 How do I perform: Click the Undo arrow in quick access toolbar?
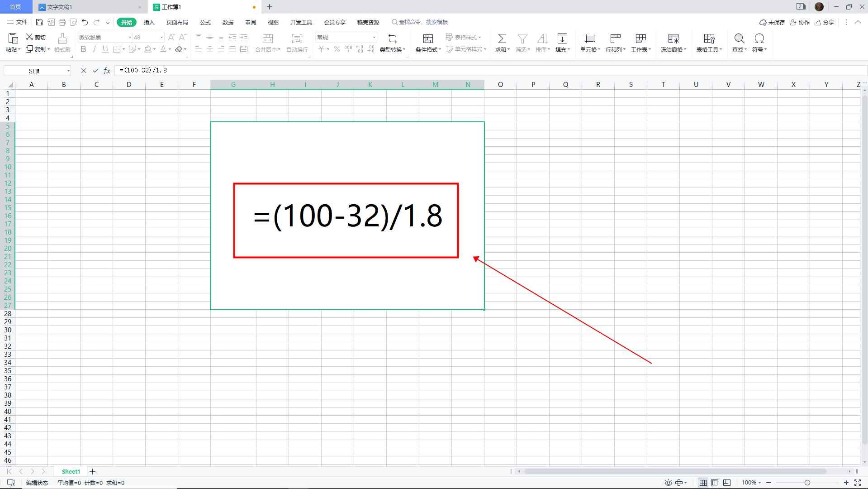click(85, 22)
